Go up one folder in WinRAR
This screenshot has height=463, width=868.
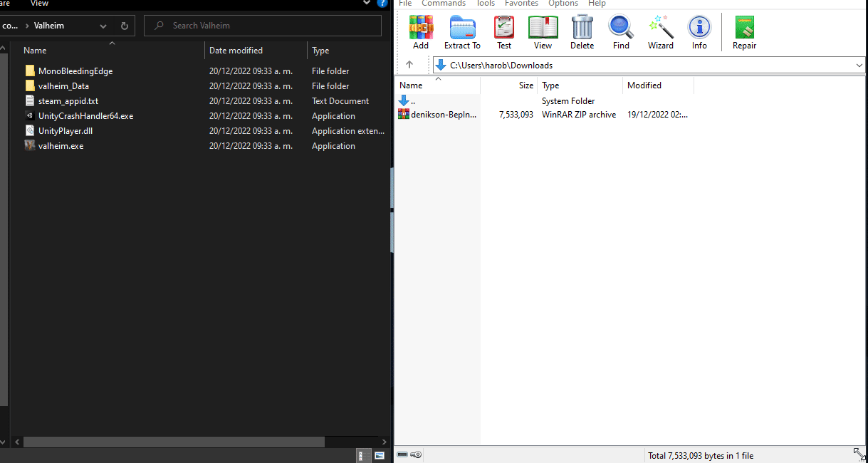click(409, 65)
